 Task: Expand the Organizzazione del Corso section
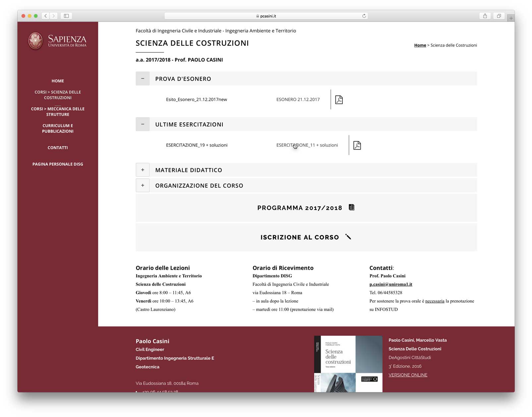143,185
